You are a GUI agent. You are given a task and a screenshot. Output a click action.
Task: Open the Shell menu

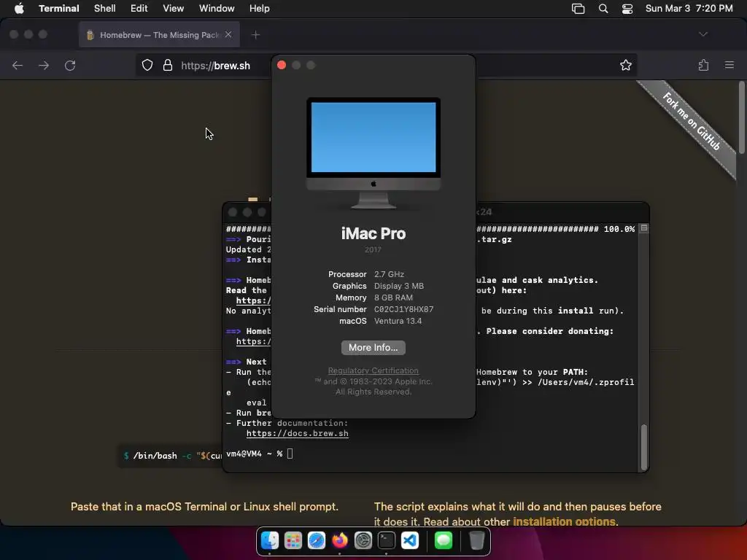[105, 9]
